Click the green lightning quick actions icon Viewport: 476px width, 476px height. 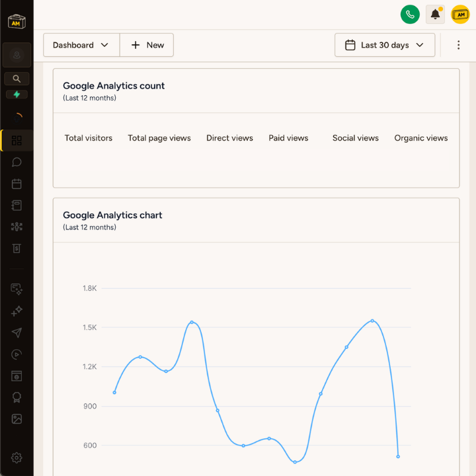click(17, 95)
